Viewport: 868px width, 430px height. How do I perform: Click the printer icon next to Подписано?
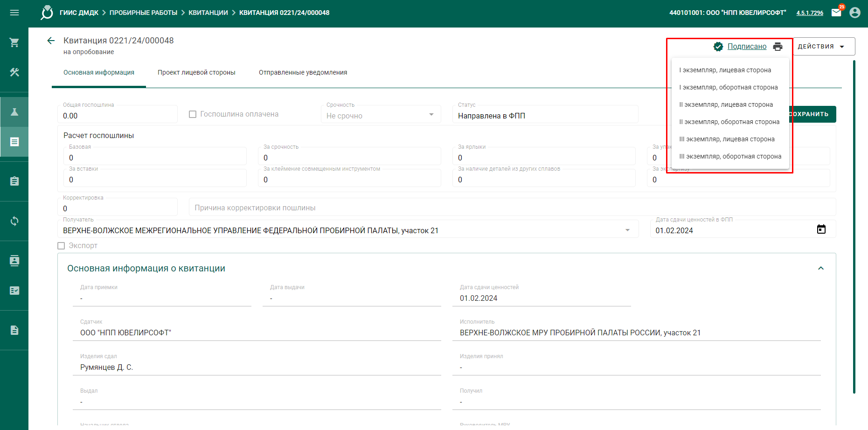(x=778, y=46)
